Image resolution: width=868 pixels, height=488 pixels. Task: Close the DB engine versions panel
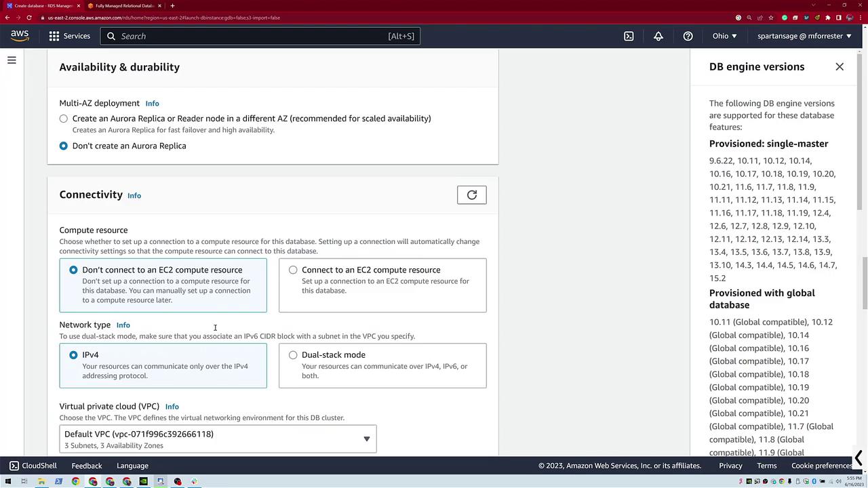click(840, 66)
